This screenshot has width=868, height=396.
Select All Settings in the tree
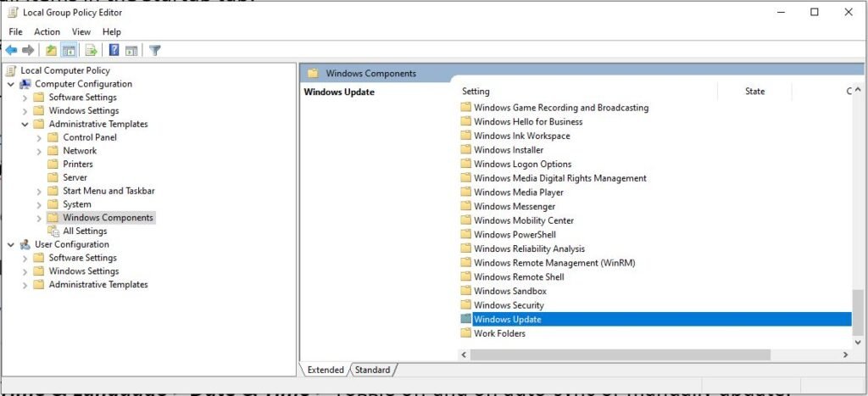coord(85,231)
